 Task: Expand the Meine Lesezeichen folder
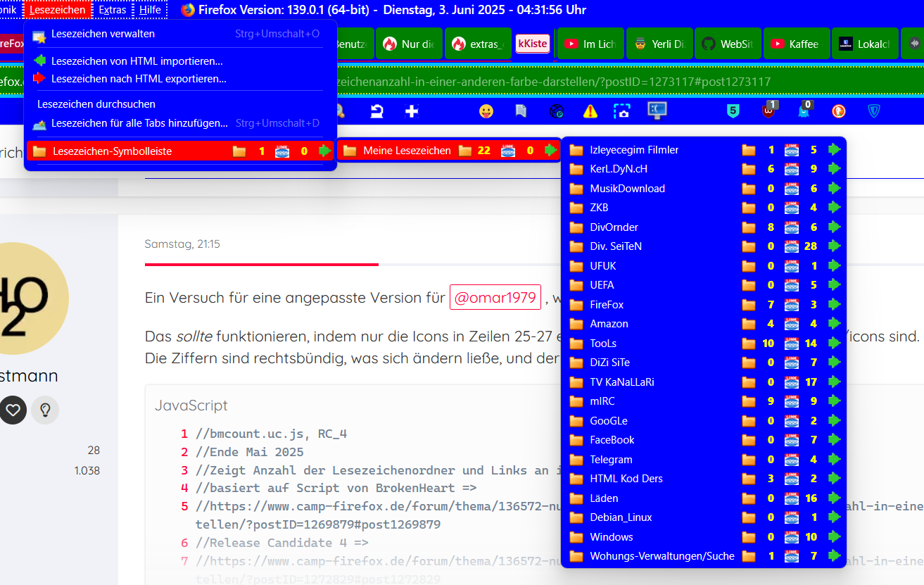(x=448, y=150)
